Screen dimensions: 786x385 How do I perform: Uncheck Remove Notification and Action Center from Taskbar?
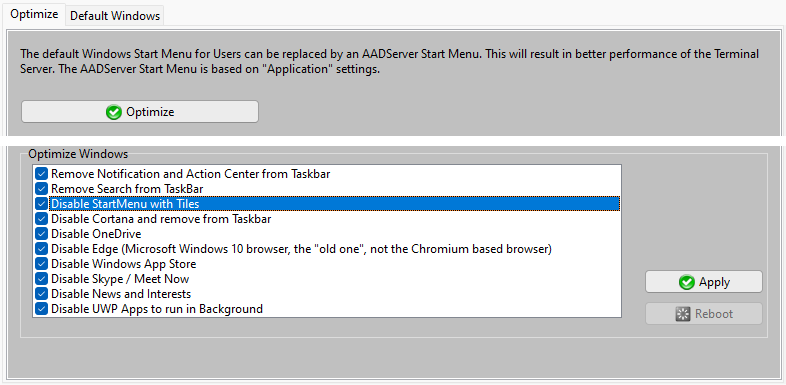click(42, 174)
